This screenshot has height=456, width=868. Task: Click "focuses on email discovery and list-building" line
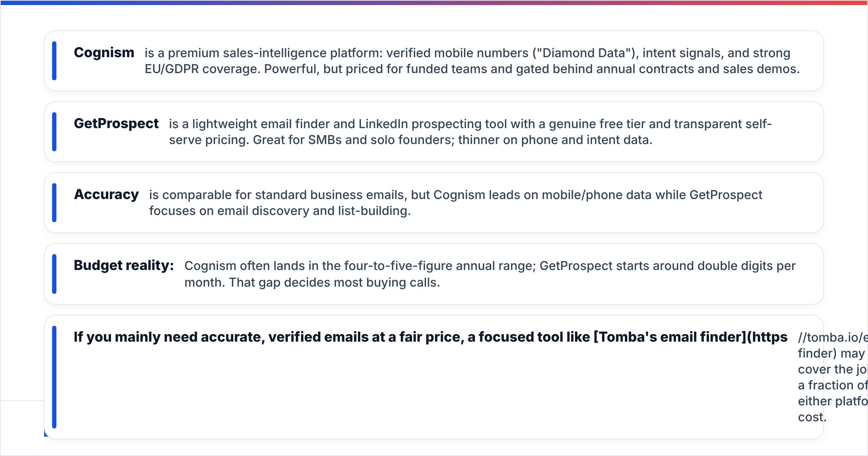(x=280, y=211)
